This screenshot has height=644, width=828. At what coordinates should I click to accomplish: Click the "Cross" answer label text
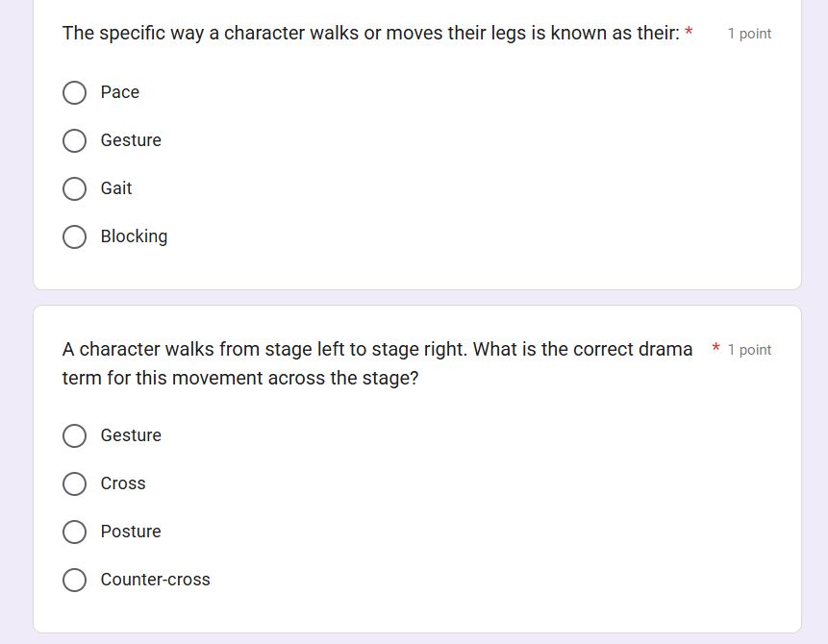pos(123,483)
